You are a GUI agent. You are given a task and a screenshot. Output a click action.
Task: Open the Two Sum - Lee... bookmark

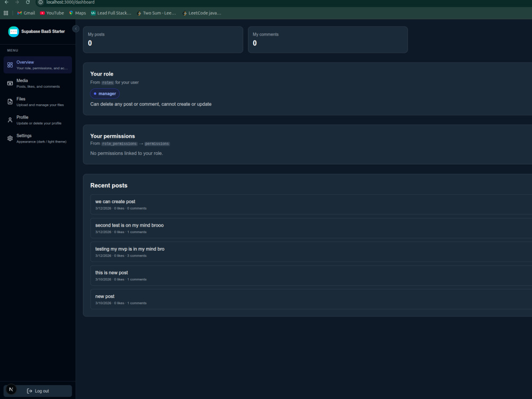pos(156,13)
